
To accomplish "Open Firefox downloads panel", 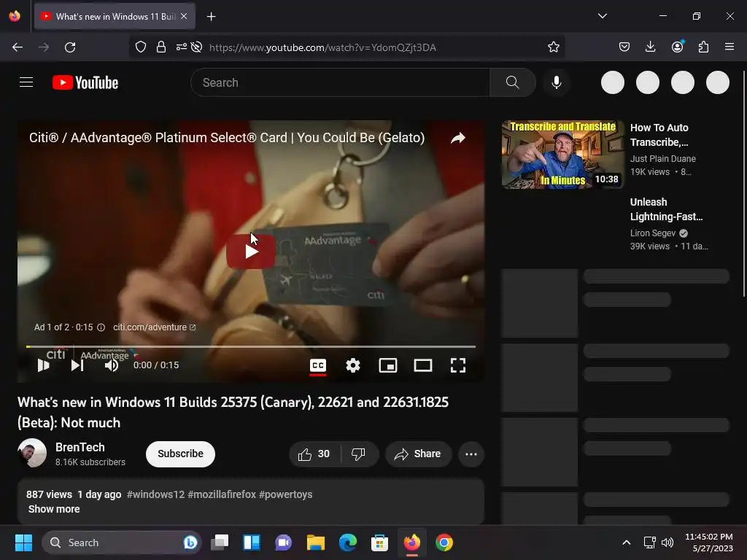I will pyautogui.click(x=650, y=47).
